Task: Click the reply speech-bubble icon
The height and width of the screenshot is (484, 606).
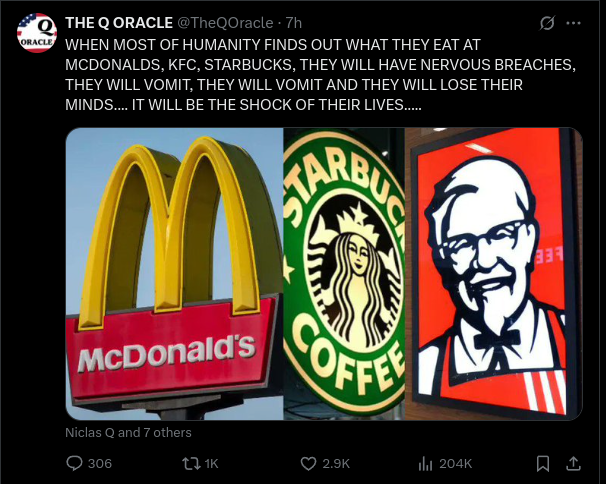Action: [74, 463]
